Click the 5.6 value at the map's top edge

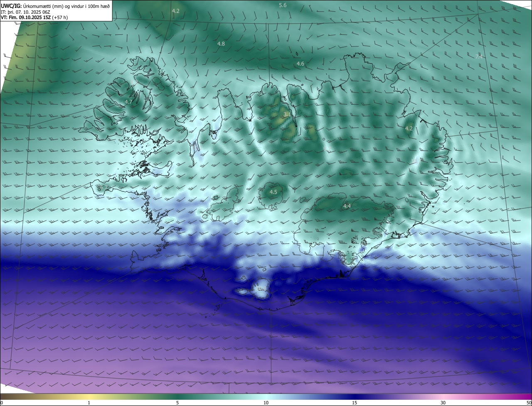point(283,5)
